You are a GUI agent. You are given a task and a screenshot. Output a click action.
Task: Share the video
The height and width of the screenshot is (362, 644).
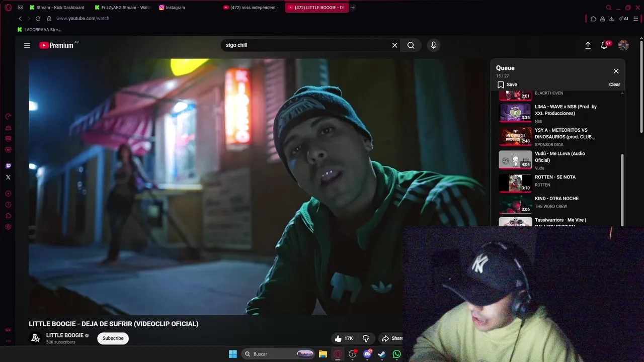pyautogui.click(x=392, y=338)
